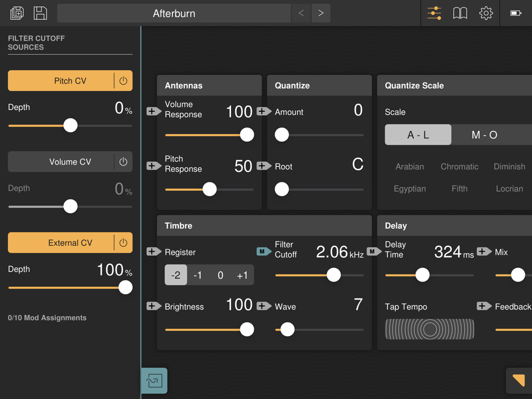Open the M mod tag for Filter Cutoff
The width and height of the screenshot is (532, 399).
click(264, 252)
